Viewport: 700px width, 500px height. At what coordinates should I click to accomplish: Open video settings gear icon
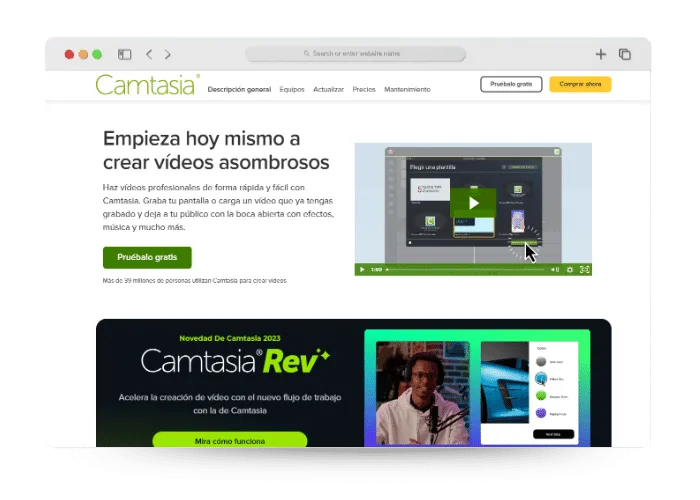coord(570,270)
